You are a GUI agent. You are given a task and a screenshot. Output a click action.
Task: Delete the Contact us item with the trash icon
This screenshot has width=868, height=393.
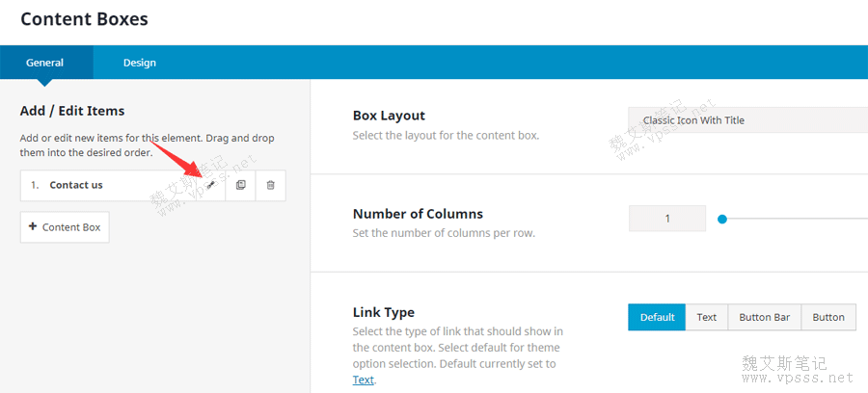click(x=271, y=185)
